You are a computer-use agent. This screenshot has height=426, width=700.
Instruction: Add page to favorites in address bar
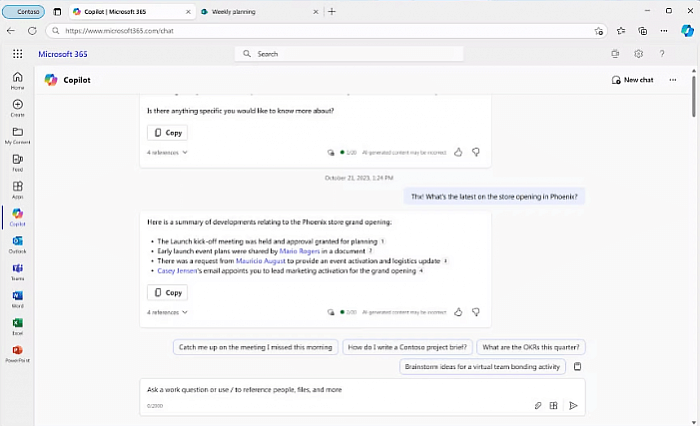tap(599, 31)
